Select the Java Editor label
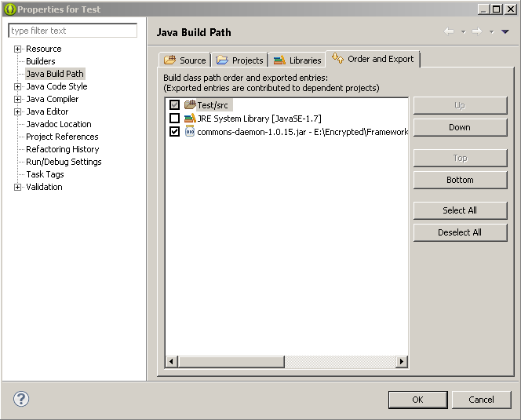 click(47, 111)
